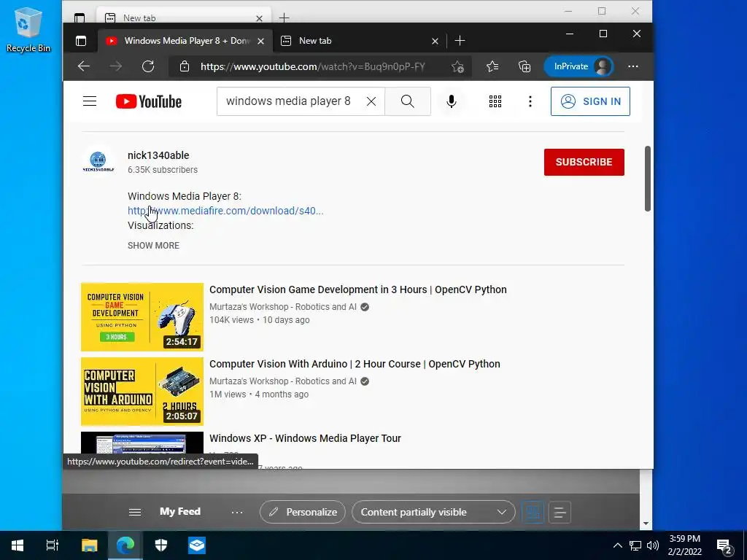This screenshot has width=747, height=560.
Task: Open nick1340able channel avatar
Action: tap(98, 162)
